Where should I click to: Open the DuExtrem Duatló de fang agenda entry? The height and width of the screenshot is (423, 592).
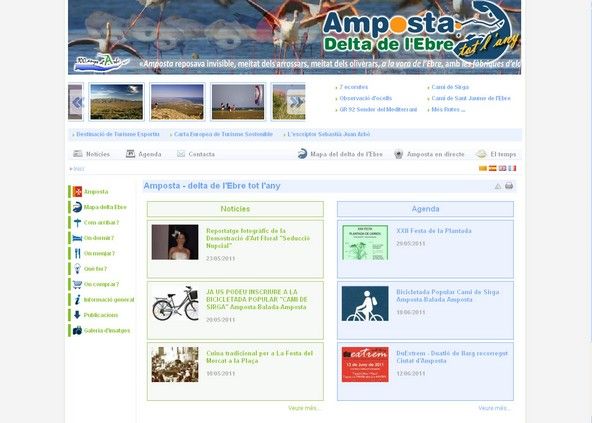point(452,357)
